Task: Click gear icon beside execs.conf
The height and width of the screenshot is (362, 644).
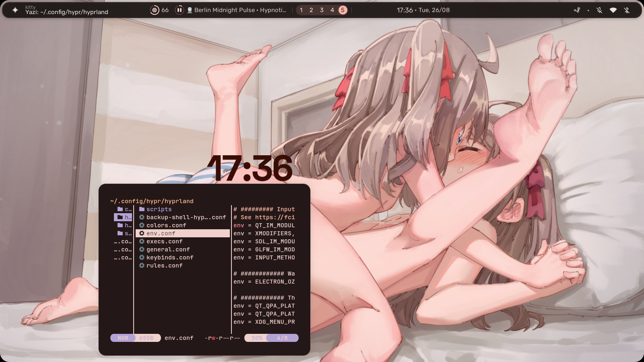Action: pos(142,241)
